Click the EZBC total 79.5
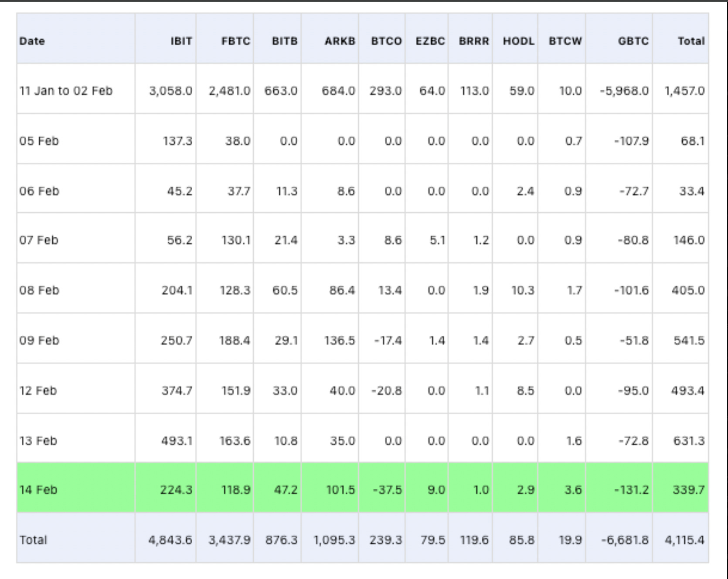The height and width of the screenshot is (579, 728). pos(433,540)
